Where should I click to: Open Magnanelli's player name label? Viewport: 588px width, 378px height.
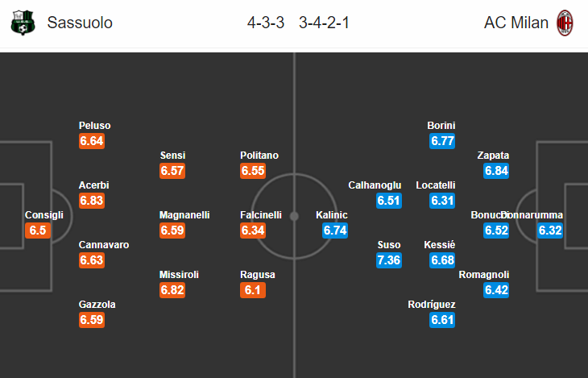tap(184, 215)
